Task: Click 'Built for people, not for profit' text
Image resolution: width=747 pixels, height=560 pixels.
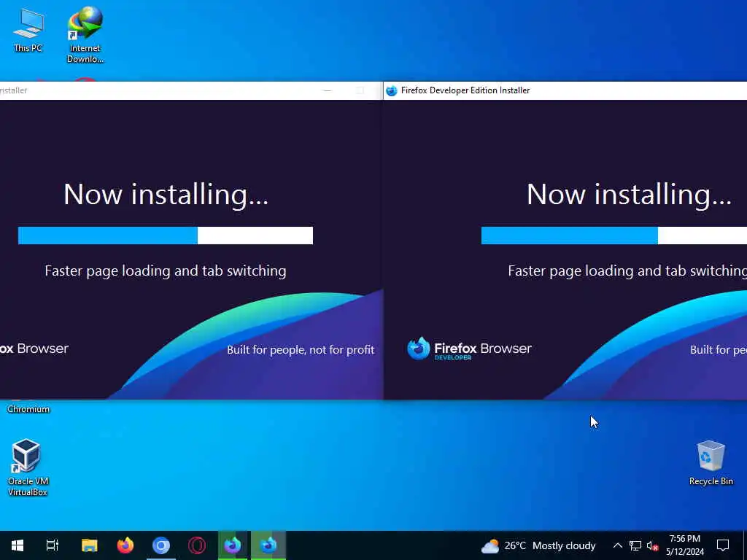Action: (x=301, y=350)
